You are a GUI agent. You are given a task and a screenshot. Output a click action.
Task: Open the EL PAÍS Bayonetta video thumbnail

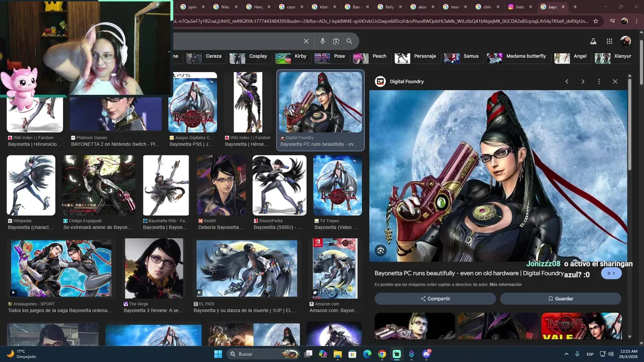pyautogui.click(x=247, y=268)
